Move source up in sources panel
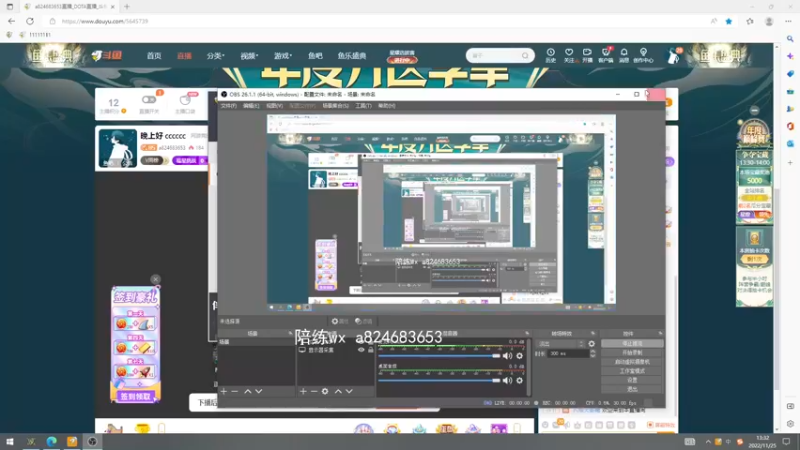This screenshot has width=800, height=450. (338, 391)
